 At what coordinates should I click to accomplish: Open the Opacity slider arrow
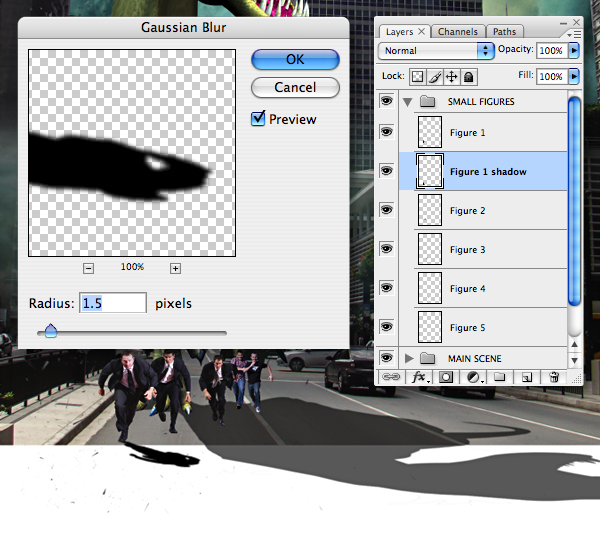574,51
